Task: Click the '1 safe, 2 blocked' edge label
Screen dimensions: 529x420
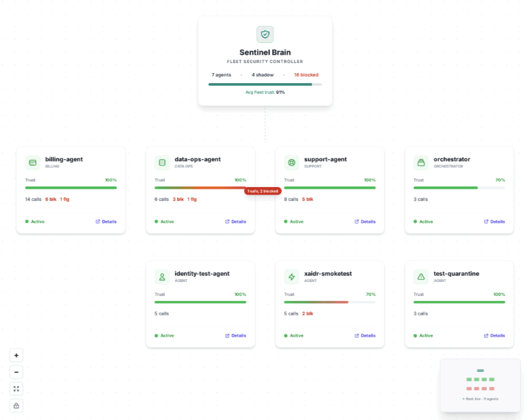Action: point(263,191)
